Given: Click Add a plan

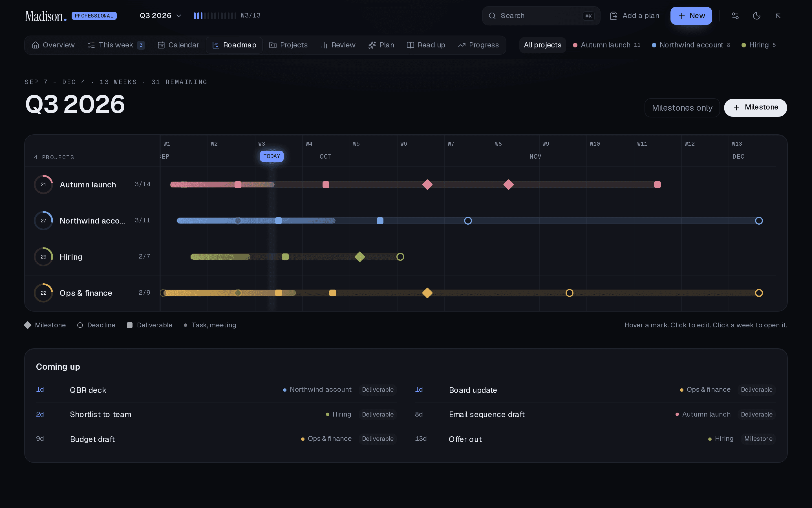Looking at the screenshot, I should coord(634,16).
